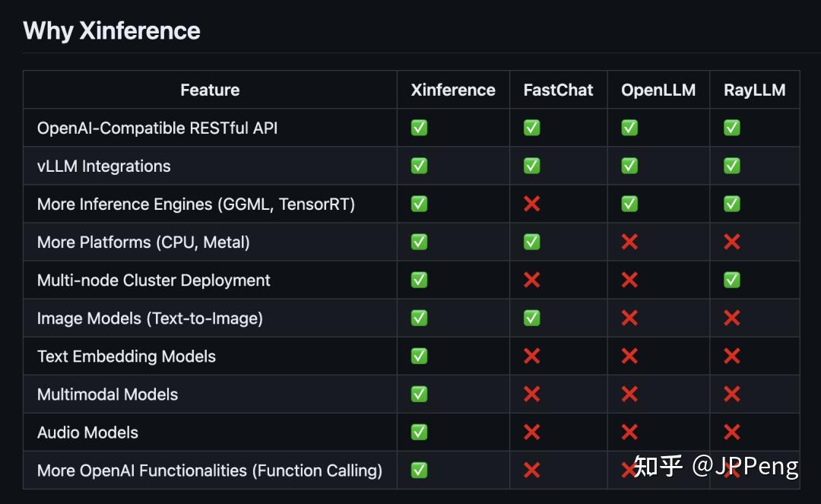This screenshot has width=821, height=504.
Task: Click Xinference checkmark for Audio Models row
Action: click(419, 432)
